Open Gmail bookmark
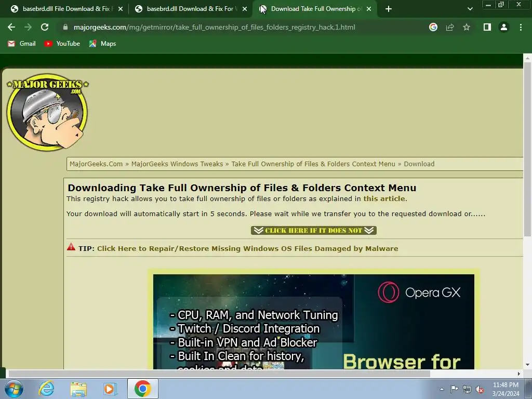Image resolution: width=532 pixels, height=399 pixels. point(22,44)
